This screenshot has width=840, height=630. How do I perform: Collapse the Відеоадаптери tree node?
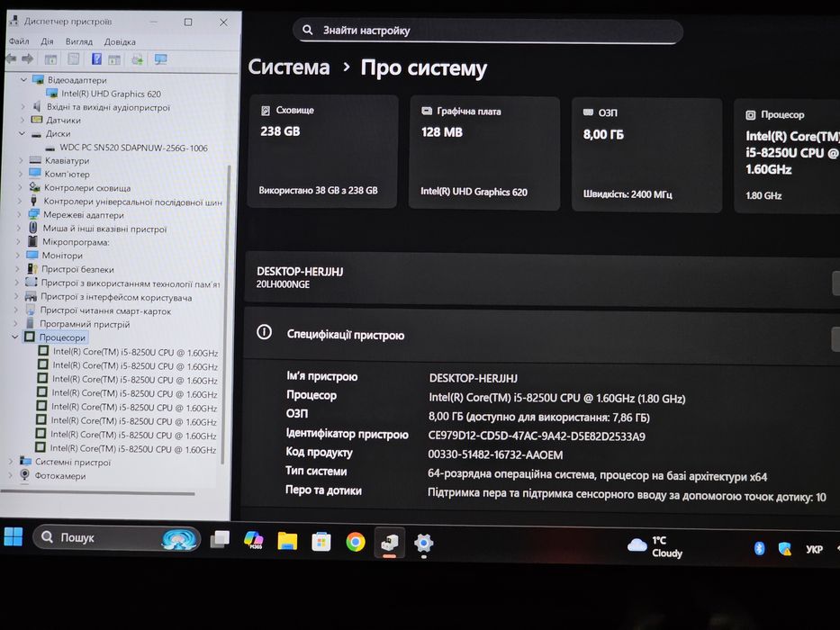(x=23, y=79)
